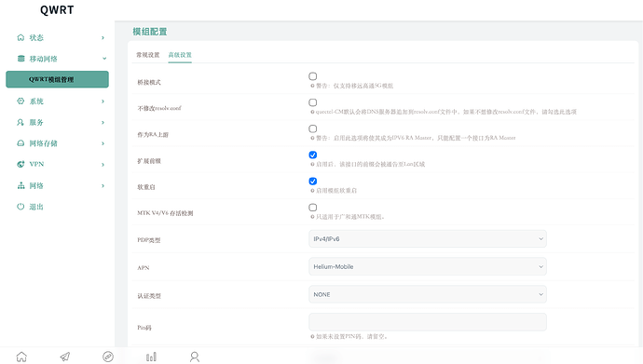
Task: Click the 服务 person icon in sidebar
Action: pyautogui.click(x=21, y=123)
